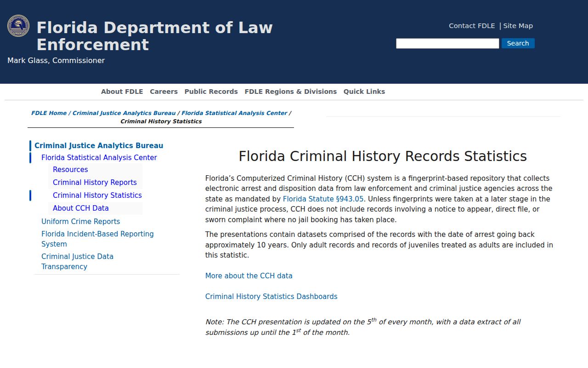Open Criminal History Statistics Dashboards link

pos(271,297)
